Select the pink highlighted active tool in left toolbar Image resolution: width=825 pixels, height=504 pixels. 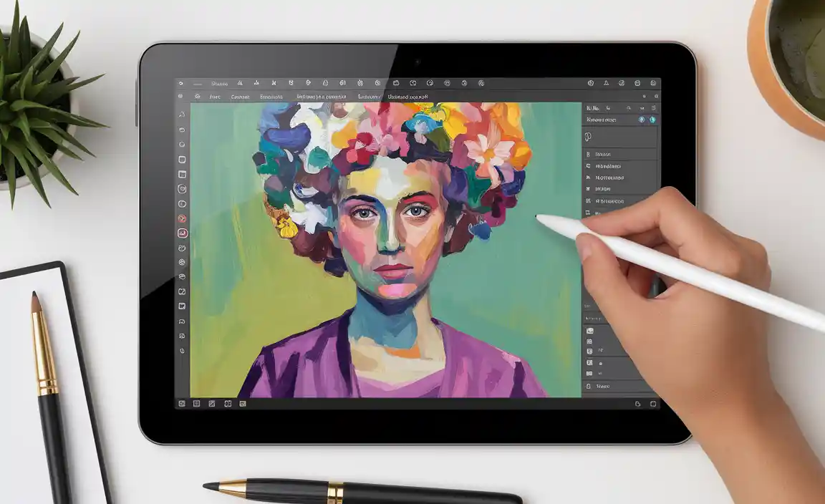point(182,233)
